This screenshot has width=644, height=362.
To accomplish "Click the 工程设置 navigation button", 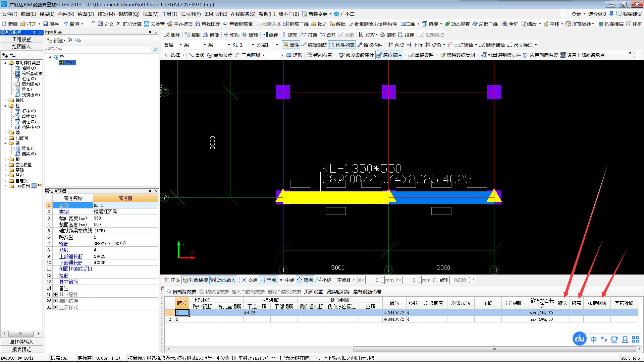I will pyautogui.click(x=21, y=39).
